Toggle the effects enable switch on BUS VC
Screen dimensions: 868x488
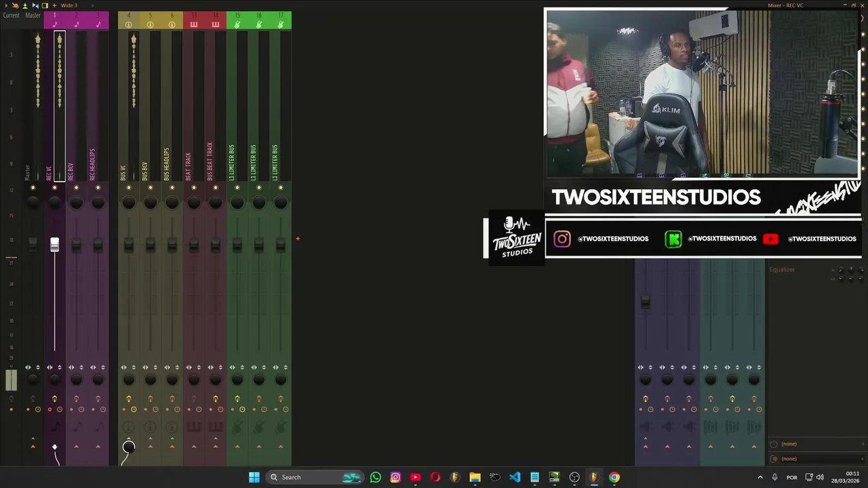[129, 399]
